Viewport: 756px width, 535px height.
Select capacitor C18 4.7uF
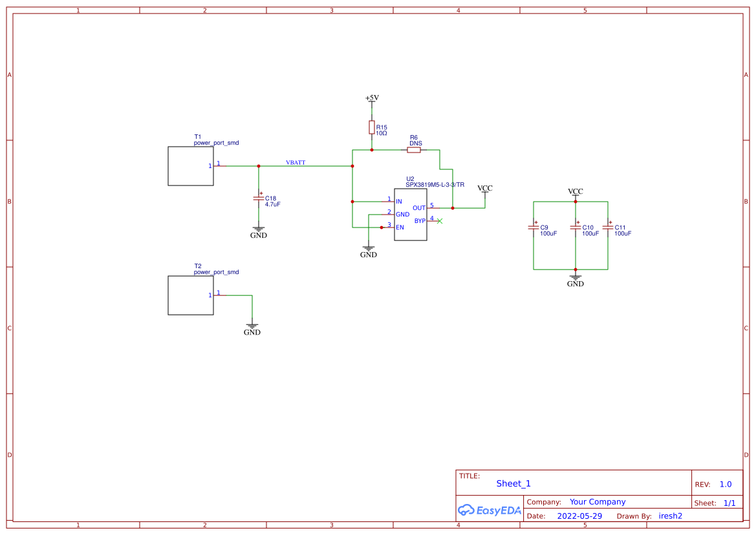tap(259, 199)
